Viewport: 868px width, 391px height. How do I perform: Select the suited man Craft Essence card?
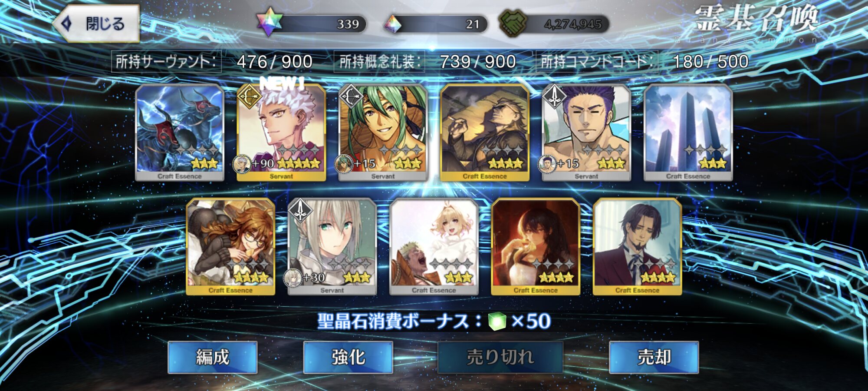(x=637, y=247)
